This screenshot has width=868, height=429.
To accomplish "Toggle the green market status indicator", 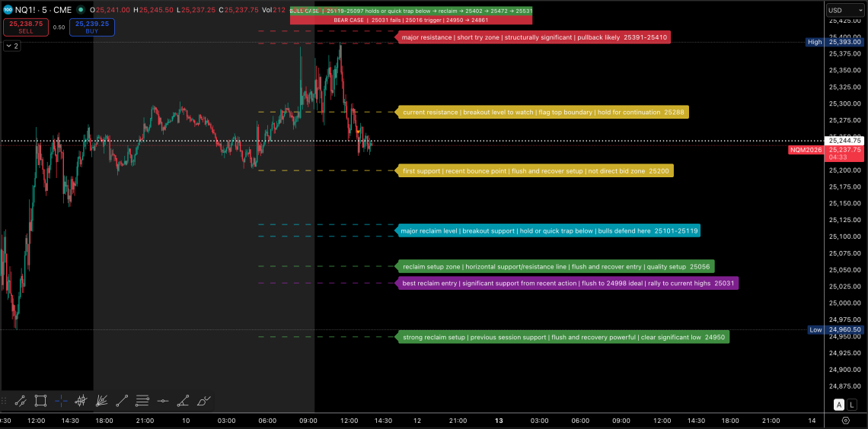I will tap(80, 10).
